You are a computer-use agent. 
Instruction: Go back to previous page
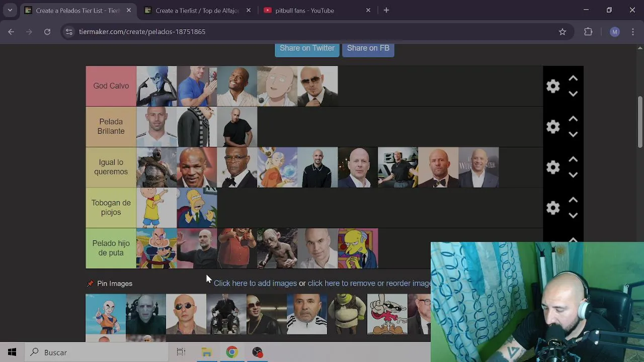(x=11, y=32)
